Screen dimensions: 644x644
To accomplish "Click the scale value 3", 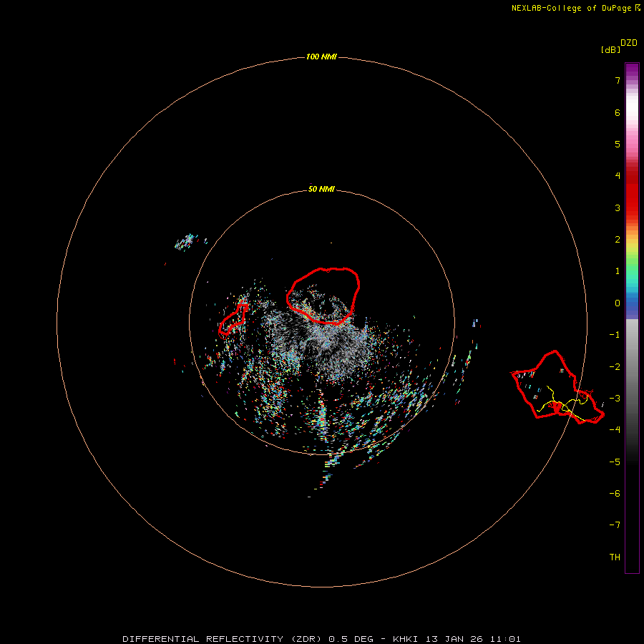I will pyautogui.click(x=618, y=208).
